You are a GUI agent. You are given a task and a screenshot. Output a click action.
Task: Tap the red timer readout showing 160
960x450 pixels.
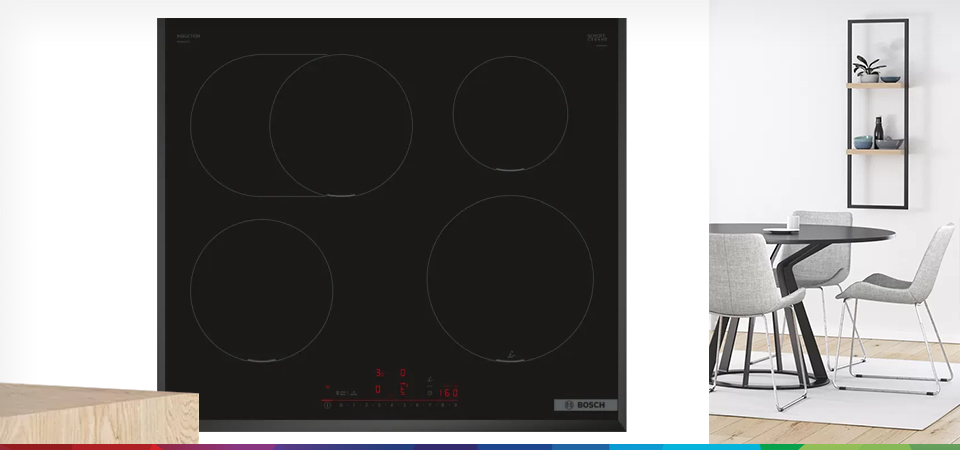pyautogui.click(x=448, y=391)
